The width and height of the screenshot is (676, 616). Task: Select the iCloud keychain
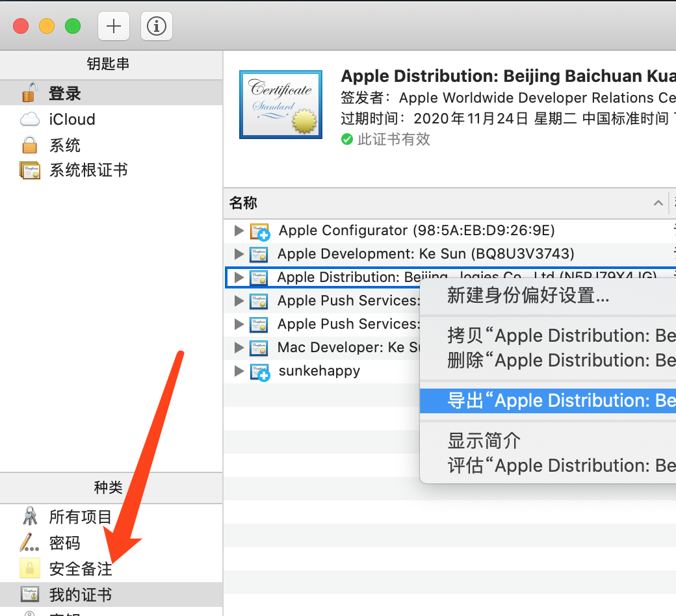pyautogui.click(x=111, y=119)
